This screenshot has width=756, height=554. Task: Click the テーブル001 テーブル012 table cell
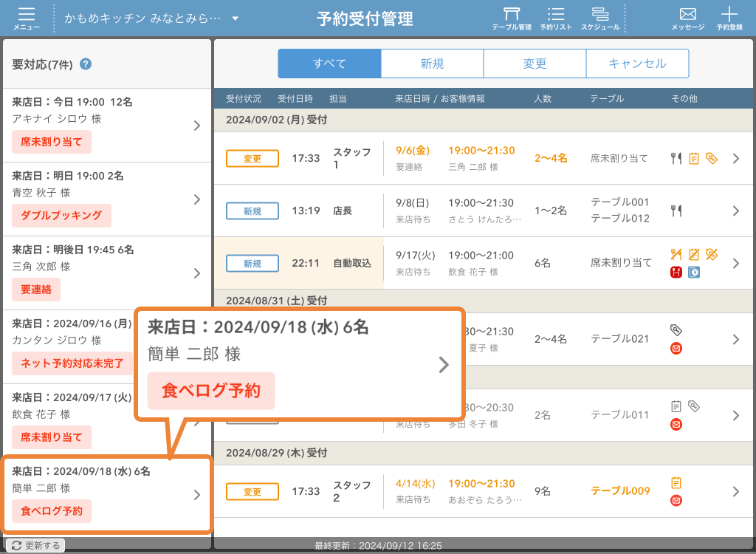tap(620, 210)
